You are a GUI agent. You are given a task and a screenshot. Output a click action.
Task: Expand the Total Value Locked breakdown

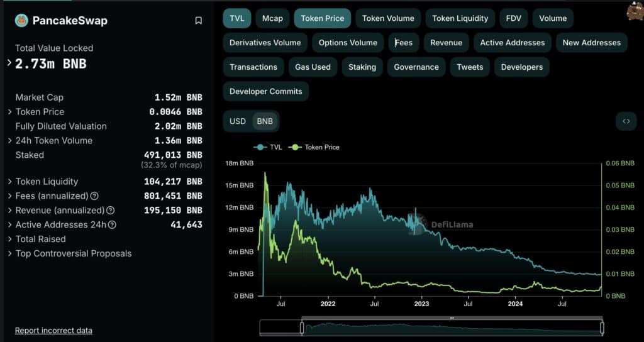tap(9, 63)
